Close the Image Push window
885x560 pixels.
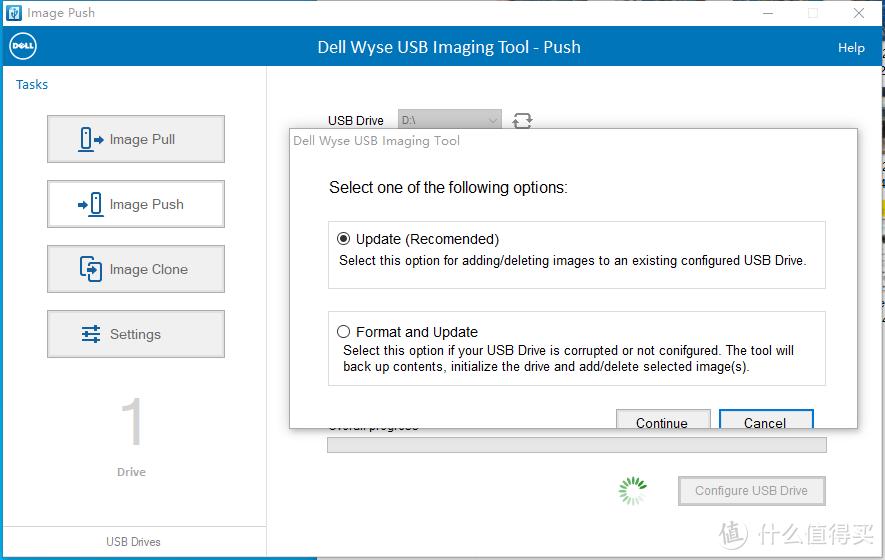coord(859,13)
